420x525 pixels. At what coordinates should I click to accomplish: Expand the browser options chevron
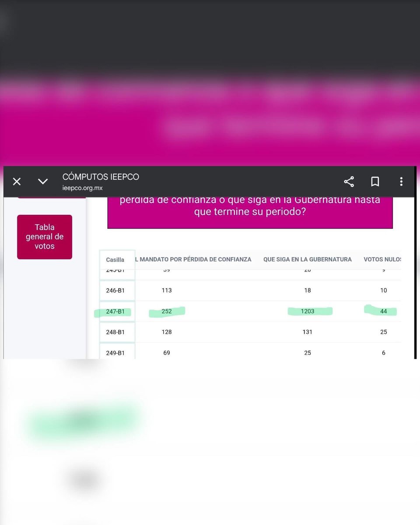click(x=42, y=182)
